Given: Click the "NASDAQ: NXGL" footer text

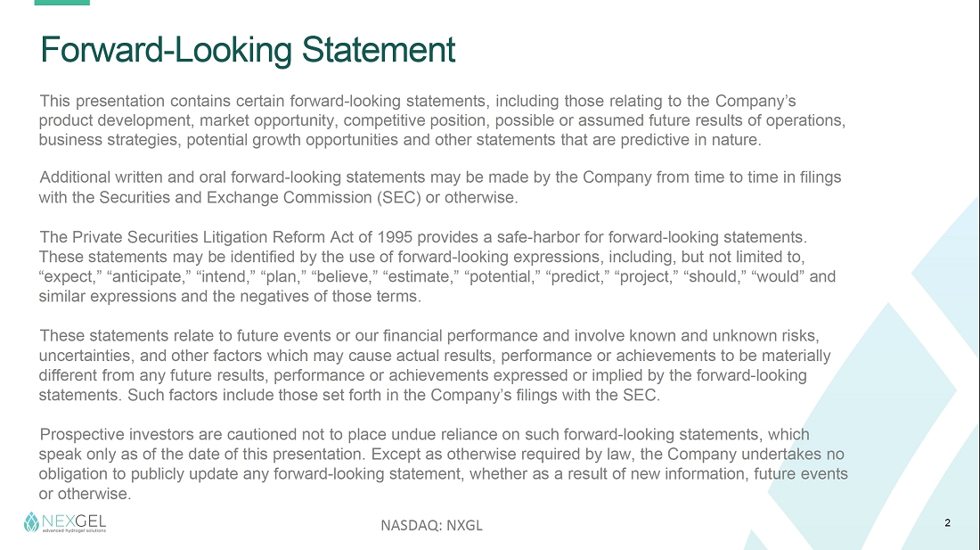Looking at the screenshot, I should (x=431, y=525).
